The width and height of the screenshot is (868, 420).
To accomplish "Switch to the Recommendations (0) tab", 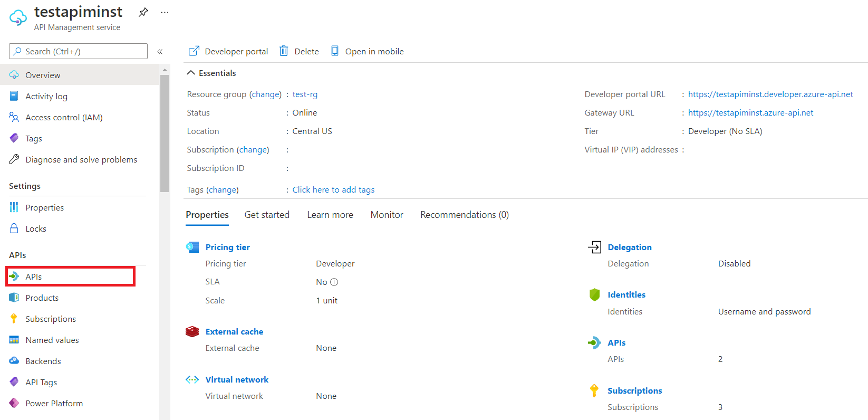I will click(465, 215).
